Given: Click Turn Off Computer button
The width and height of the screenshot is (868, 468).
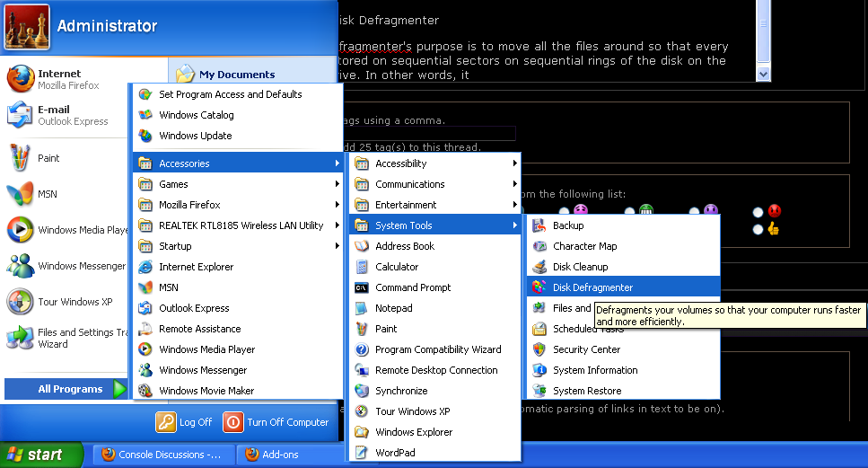Looking at the screenshot, I should click(276, 421).
